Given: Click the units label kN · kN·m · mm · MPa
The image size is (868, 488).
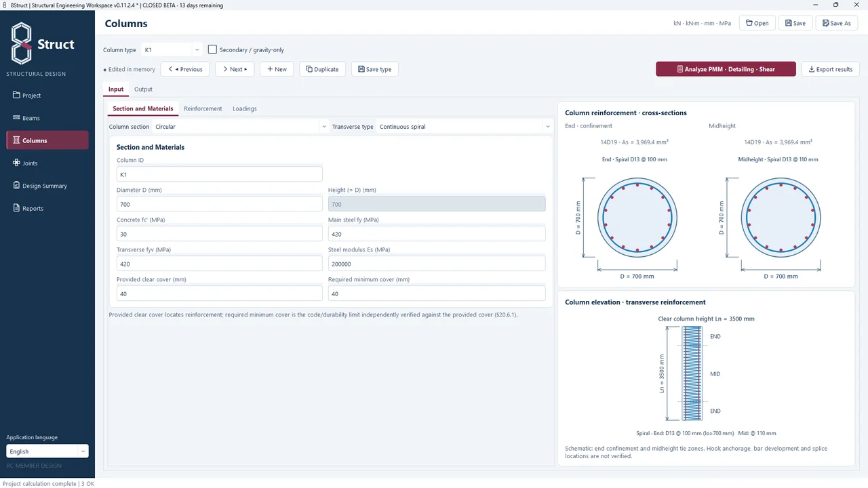Looking at the screenshot, I should pos(702,23).
